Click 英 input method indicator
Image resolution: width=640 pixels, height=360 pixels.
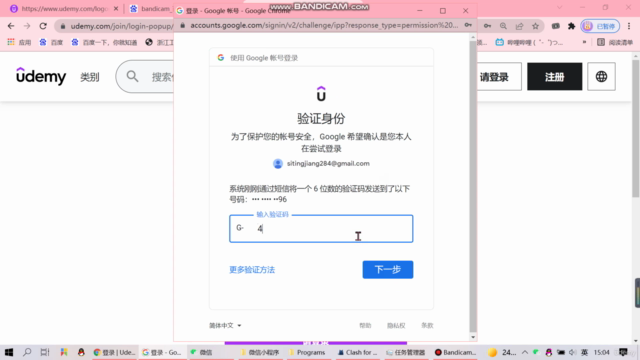point(584,352)
